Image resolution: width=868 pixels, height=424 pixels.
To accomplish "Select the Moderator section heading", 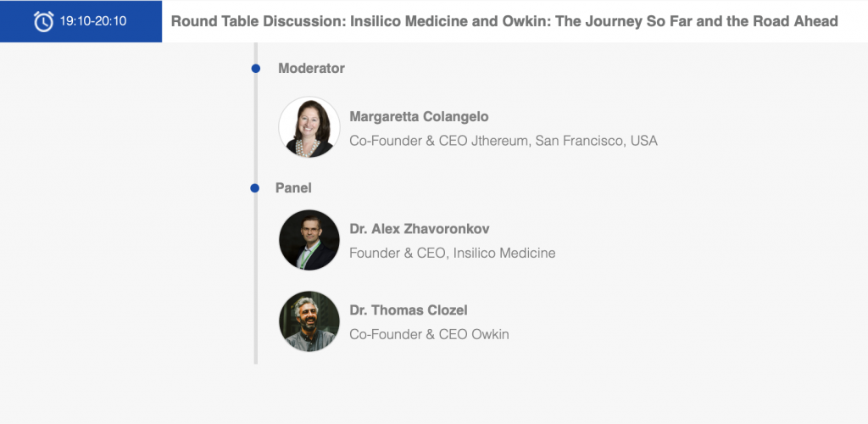I will (x=311, y=69).
